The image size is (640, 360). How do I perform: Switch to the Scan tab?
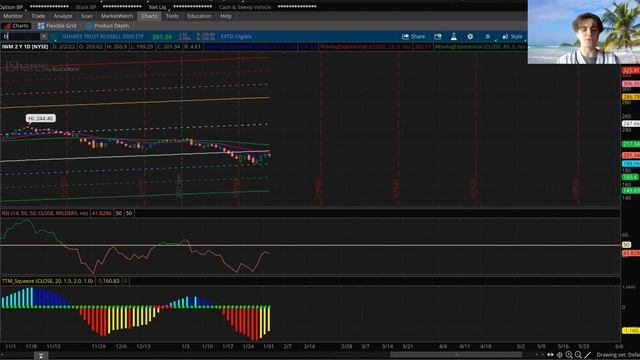87,16
